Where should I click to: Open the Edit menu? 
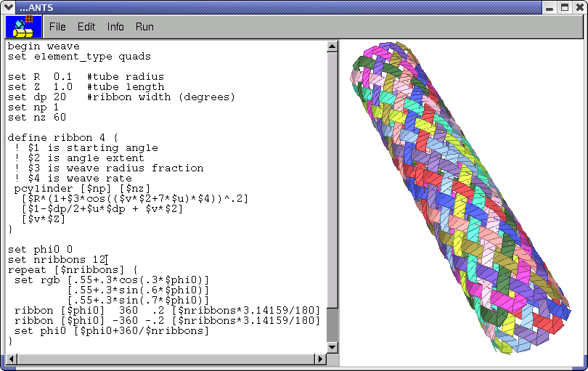(86, 27)
